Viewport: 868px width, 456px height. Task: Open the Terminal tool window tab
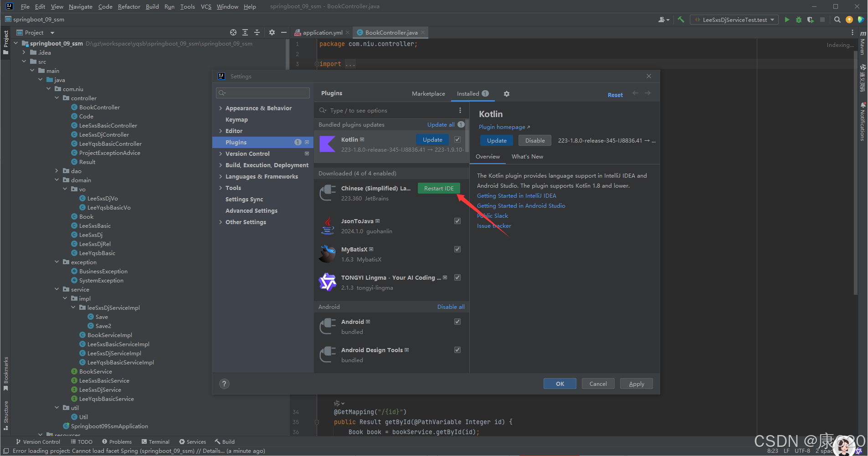tap(155, 441)
